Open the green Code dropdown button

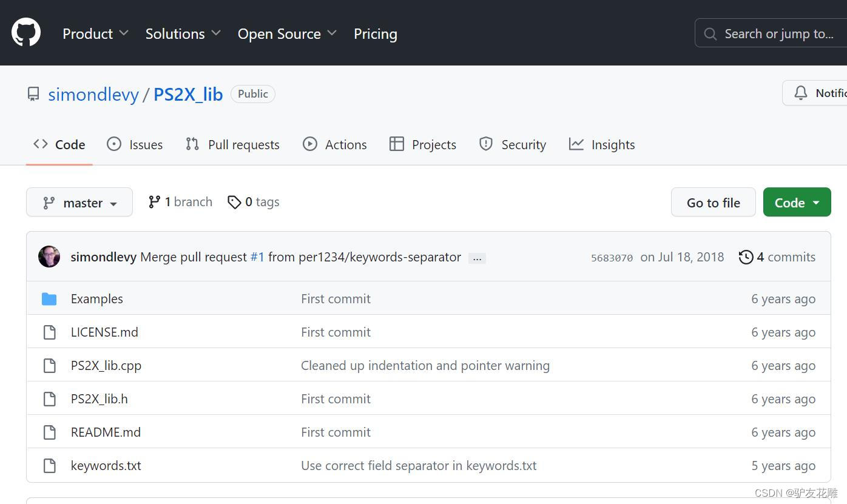coord(797,202)
